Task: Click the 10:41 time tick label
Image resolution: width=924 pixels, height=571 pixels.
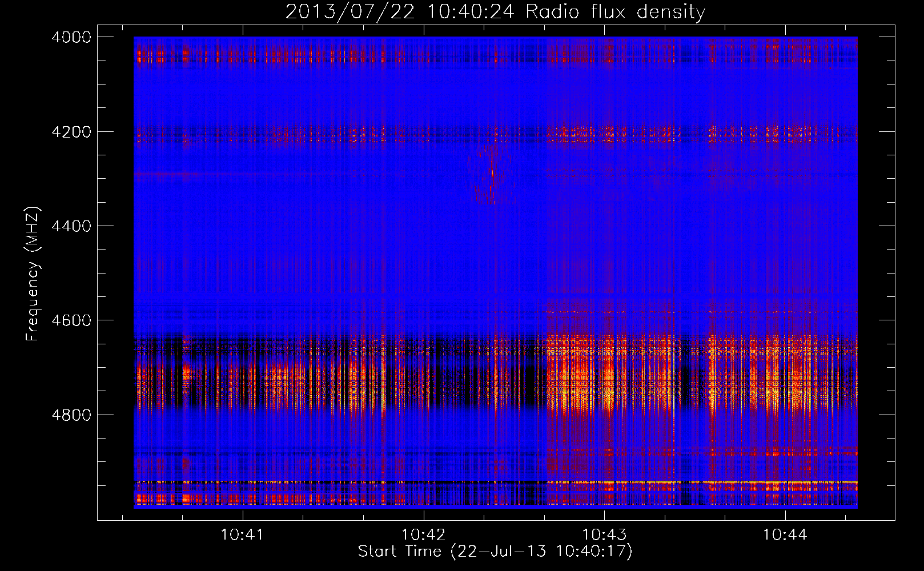Action: tap(243, 535)
